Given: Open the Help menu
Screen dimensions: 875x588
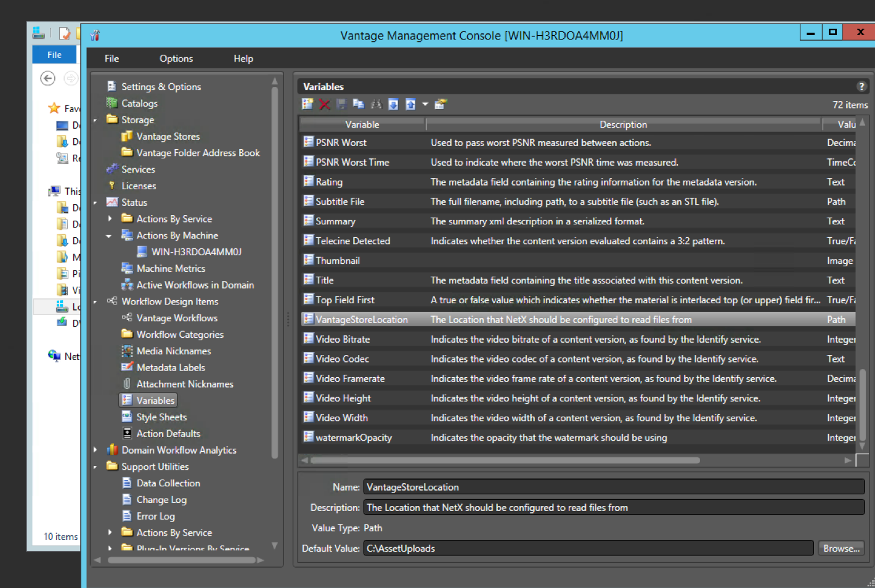Looking at the screenshot, I should pos(243,59).
